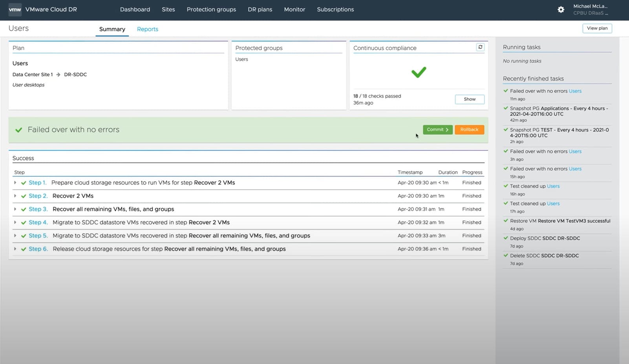Open Users link in failed over task
629x364 pixels.
pyautogui.click(x=575, y=91)
